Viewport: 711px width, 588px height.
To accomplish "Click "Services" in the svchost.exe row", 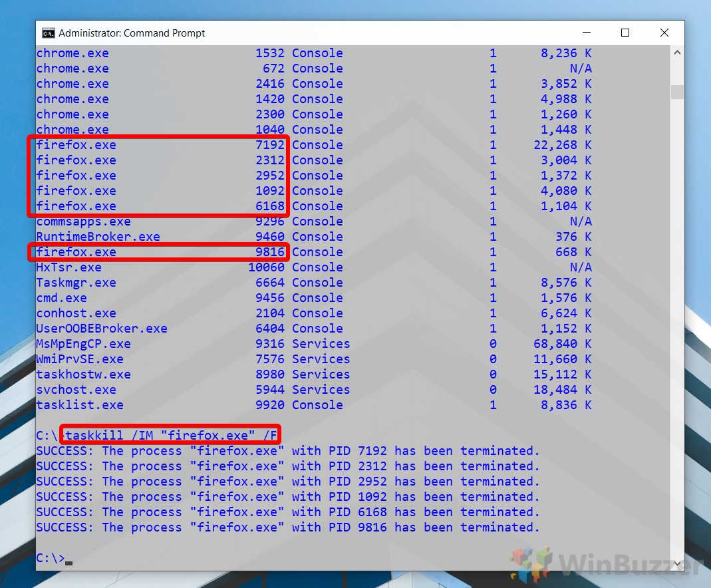I will (x=321, y=390).
